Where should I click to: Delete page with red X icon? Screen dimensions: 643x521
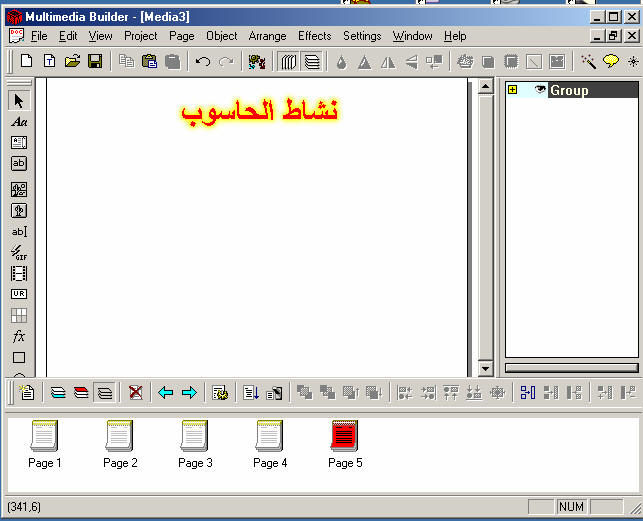(x=136, y=393)
